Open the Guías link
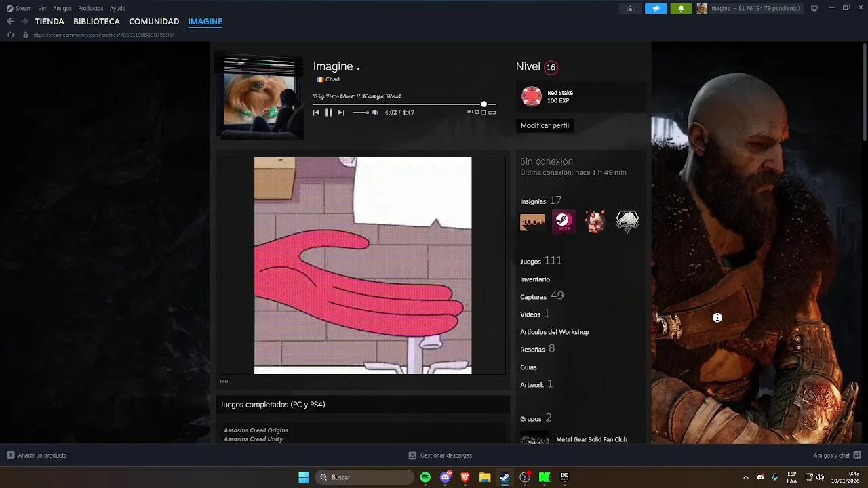868x488 pixels. click(x=528, y=367)
